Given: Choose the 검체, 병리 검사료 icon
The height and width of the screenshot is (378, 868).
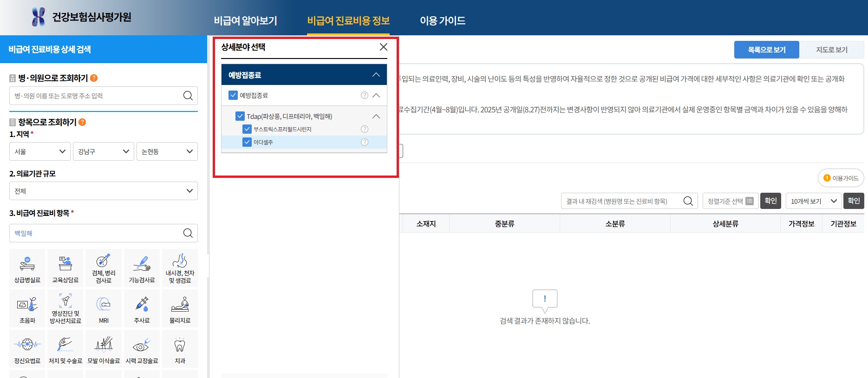Looking at the screenshot, I should pyautogui.click(x=104, y=268).
